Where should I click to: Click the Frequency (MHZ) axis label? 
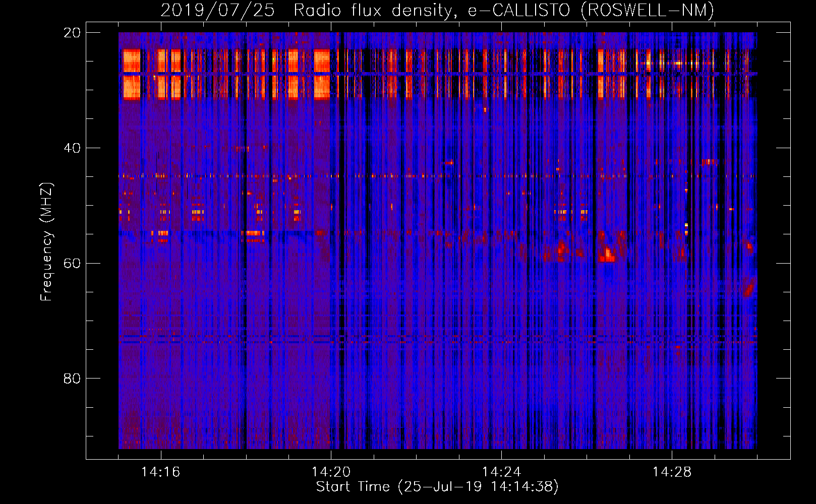(46, 242)
